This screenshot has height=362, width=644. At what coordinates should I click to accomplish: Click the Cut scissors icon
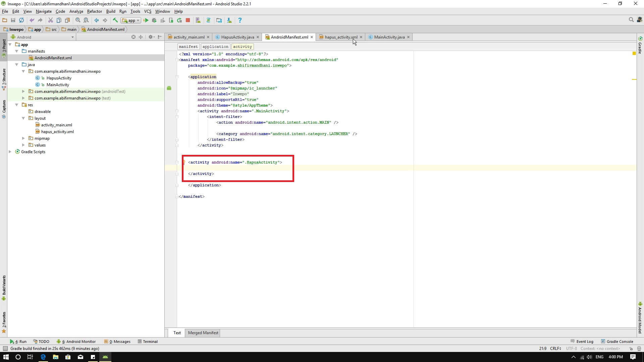point(50,20)
